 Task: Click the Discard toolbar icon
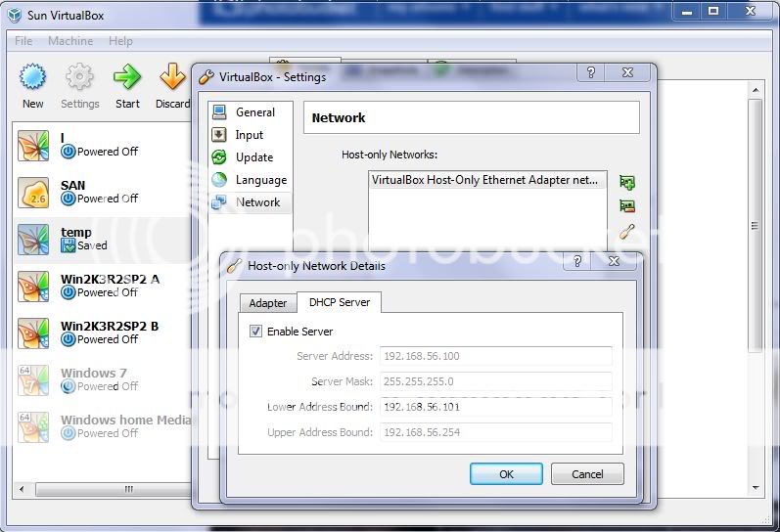coord(172,78)
